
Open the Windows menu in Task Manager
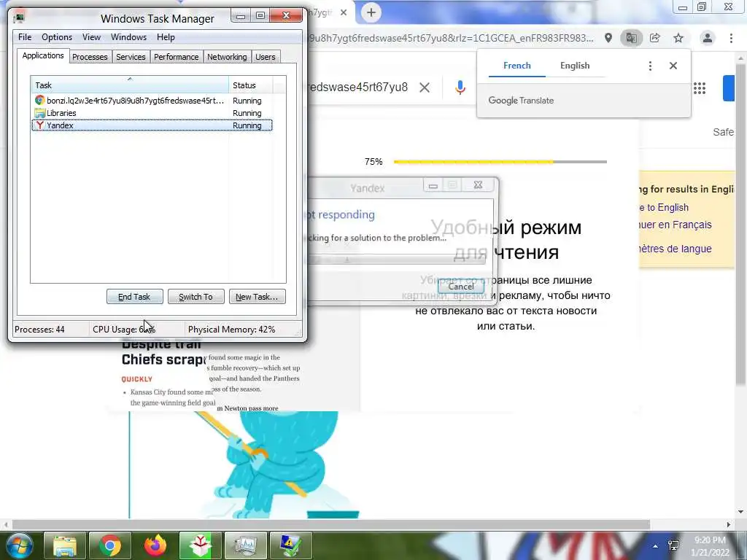(128, 37)
